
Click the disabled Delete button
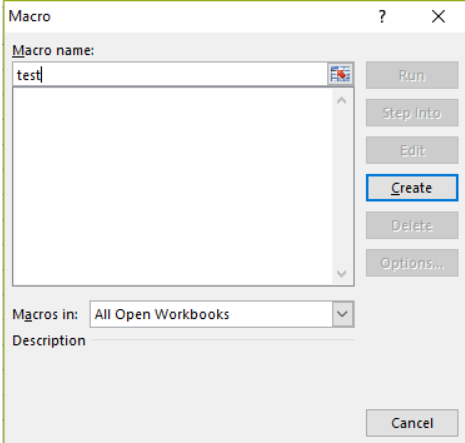412,225
